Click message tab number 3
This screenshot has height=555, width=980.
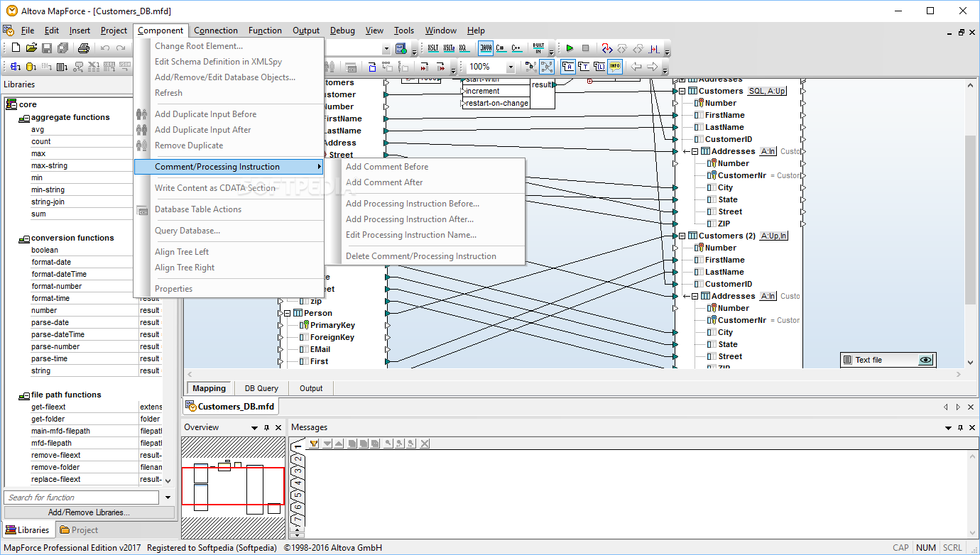click(298, 471)
